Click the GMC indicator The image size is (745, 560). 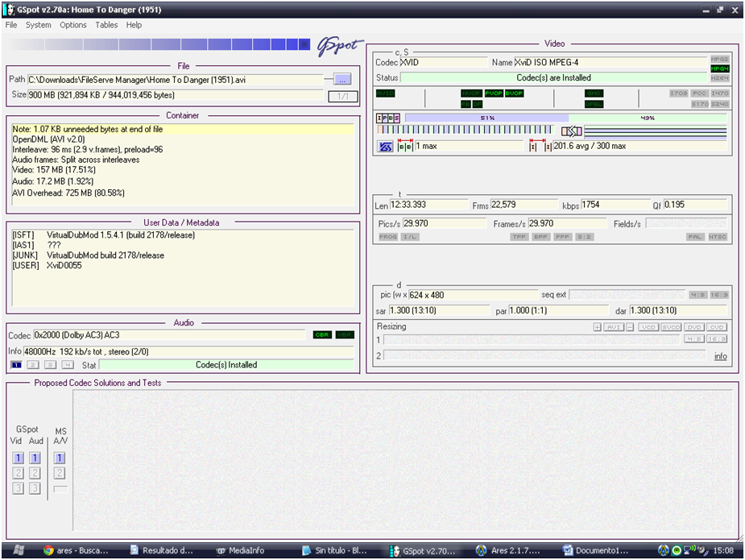[x=594, y=93]
